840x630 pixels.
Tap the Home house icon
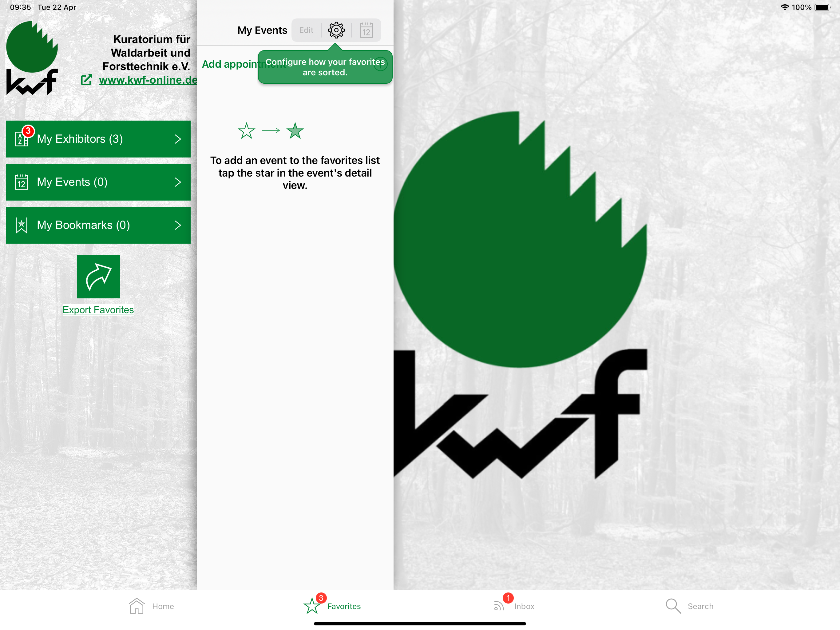[x=136, y=606]
